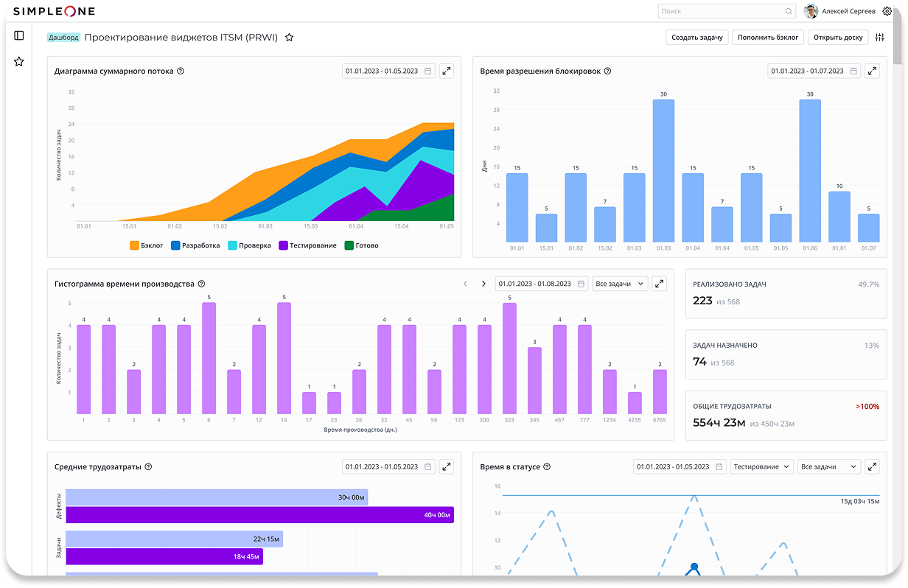
Task: Click the Пополнить бэклог button
Action: tap(767, 38)
